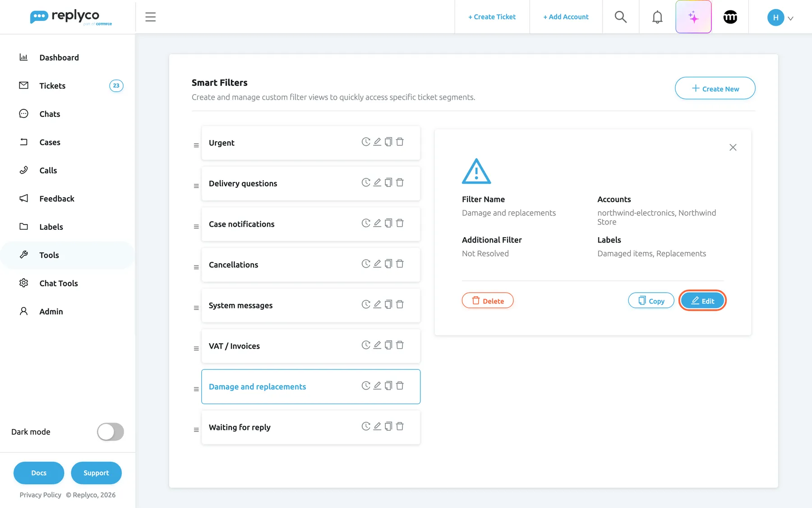This screenshot has width=812, height=508.
Task: Click the drag handle beside Urgent
Action: pos(196,145)
